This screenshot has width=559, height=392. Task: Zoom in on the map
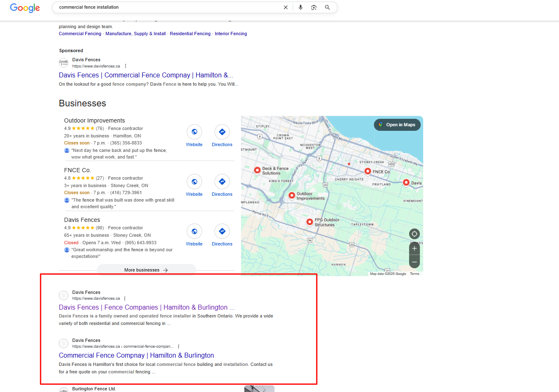414,248
